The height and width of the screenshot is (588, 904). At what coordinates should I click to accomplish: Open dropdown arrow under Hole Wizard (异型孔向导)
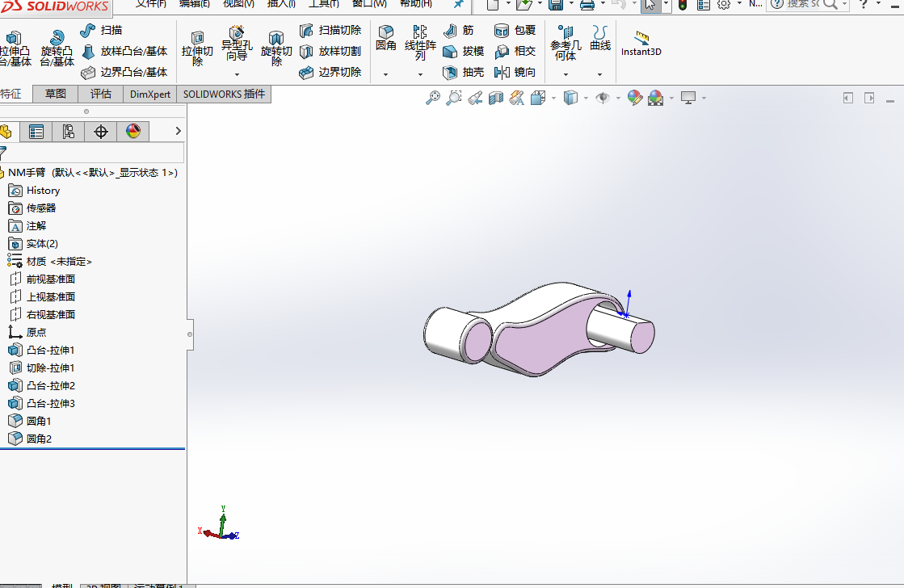click(237, 74)
